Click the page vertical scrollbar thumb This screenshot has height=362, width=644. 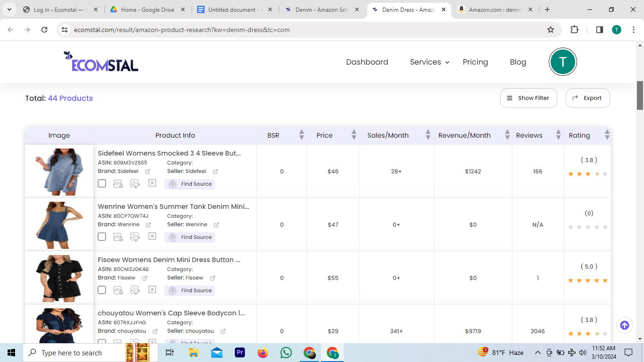(x=640, y=95)
